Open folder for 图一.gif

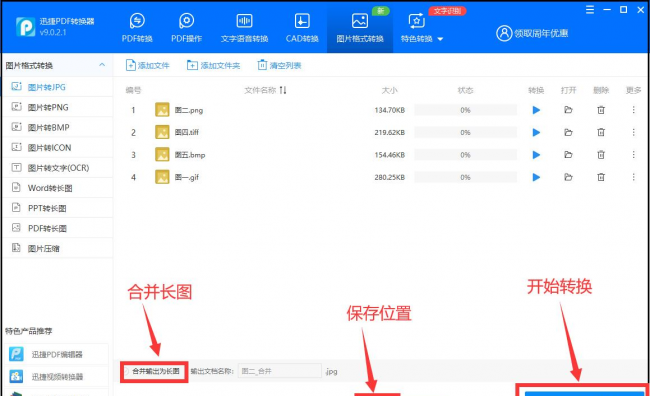point(568,177)
